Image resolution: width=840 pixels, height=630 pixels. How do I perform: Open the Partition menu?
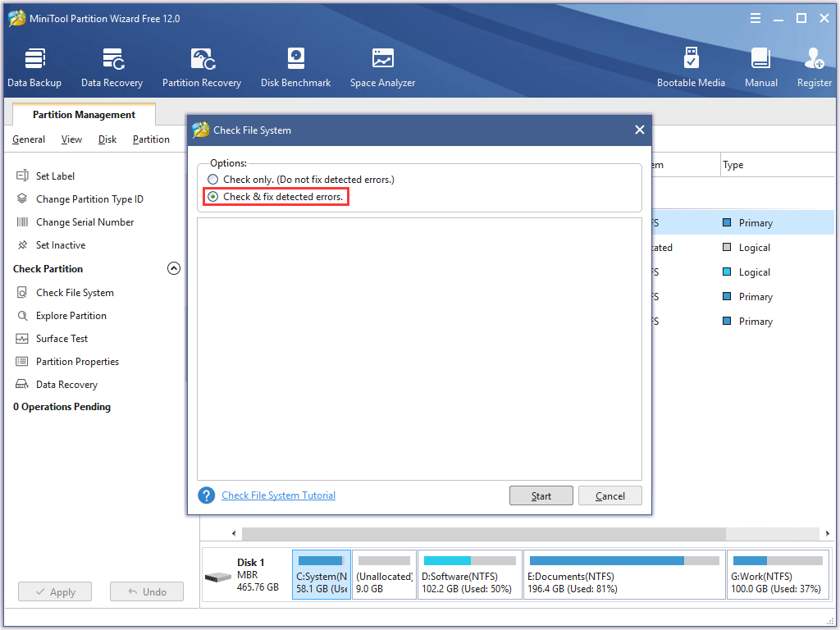[x=151, y=139]
